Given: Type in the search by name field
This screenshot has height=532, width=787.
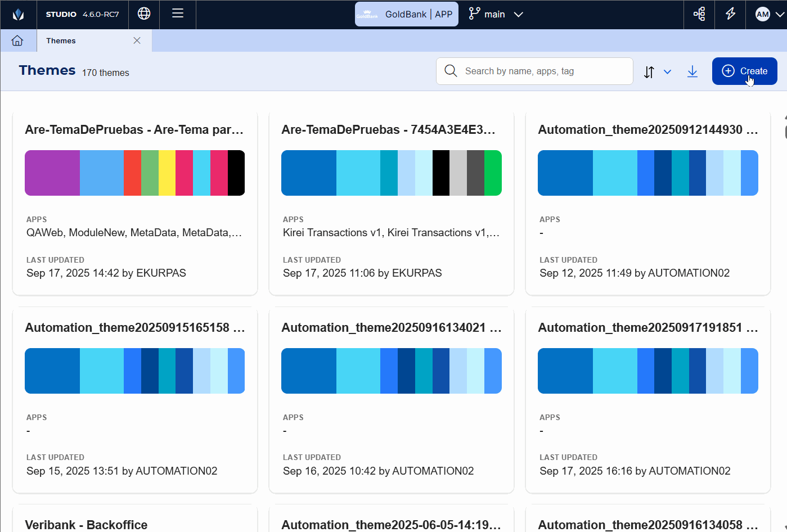Looking at the screenshot, I should tap(534, 71).
